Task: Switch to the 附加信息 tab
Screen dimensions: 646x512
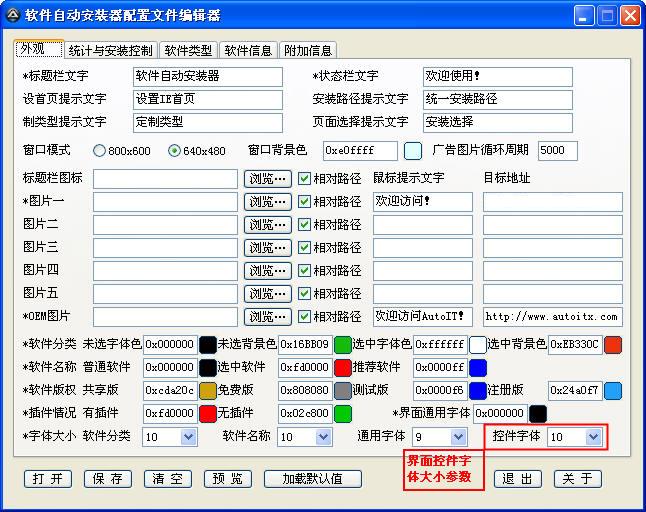Action: 308,51
